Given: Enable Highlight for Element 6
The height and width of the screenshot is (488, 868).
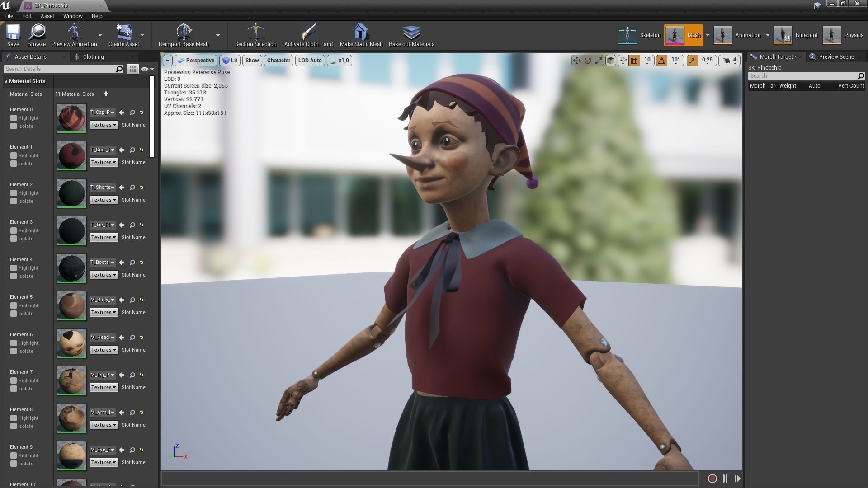Looking at the screenshot, I should click(x=14, y=343).
